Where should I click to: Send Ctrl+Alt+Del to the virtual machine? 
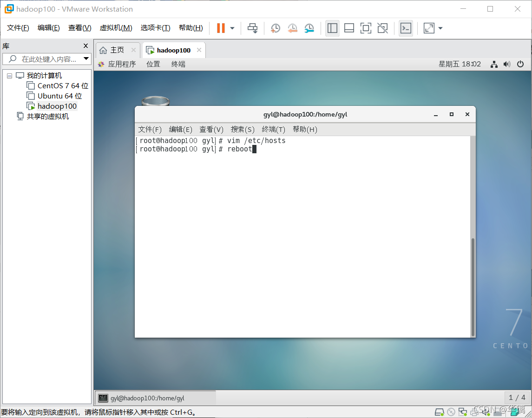point(252,28)
